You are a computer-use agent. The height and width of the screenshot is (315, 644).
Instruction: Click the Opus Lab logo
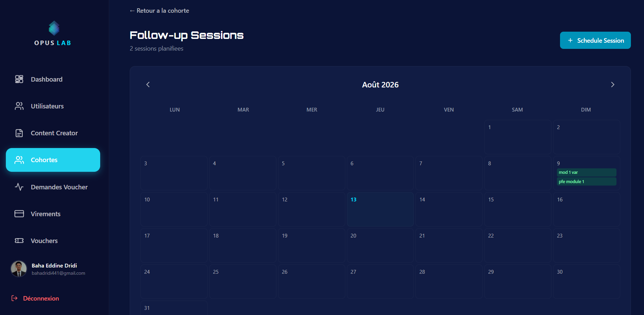point(53,33)
